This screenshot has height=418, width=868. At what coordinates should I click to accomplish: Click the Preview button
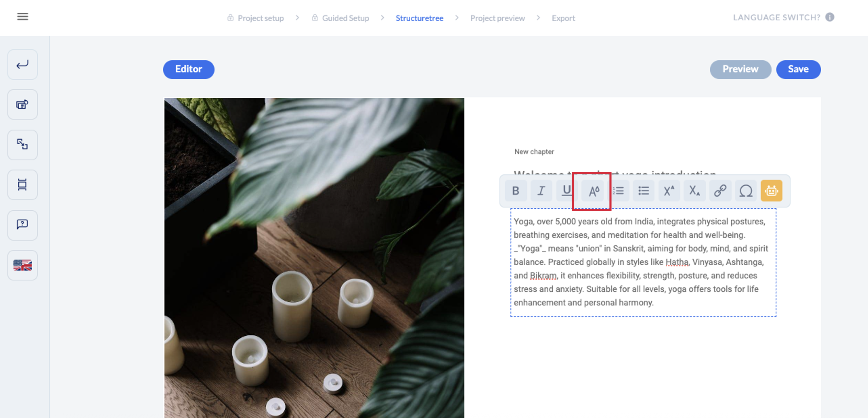click(x=740, y=69)
